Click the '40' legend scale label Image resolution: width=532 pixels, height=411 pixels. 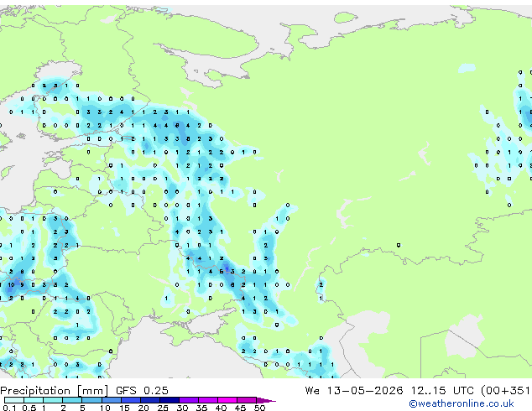(x=221, y=408)
